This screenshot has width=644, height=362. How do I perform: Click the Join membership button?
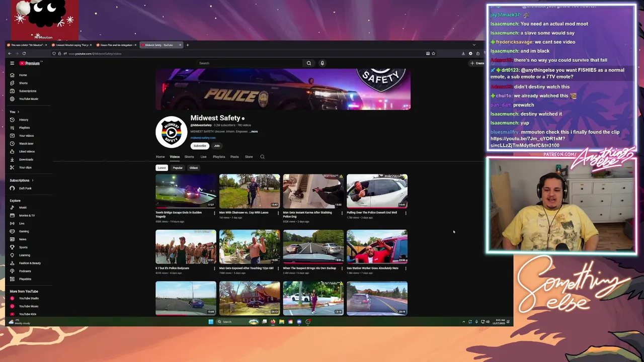217,146
